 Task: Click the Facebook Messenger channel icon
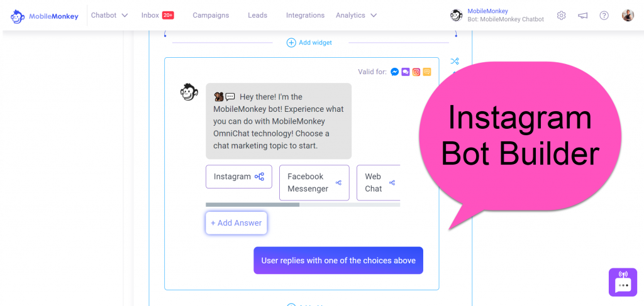tap(395, 72)
